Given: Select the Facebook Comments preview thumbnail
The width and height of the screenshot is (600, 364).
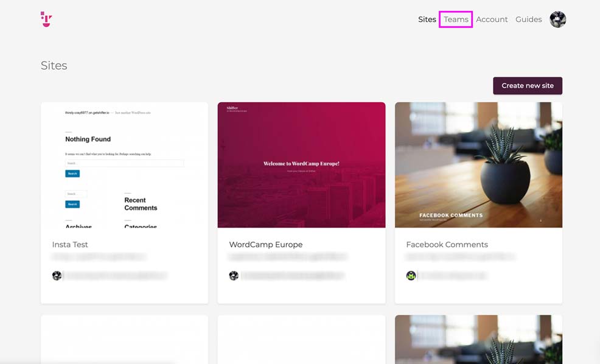Looking at the screenshot, I should tap(479, 165).
